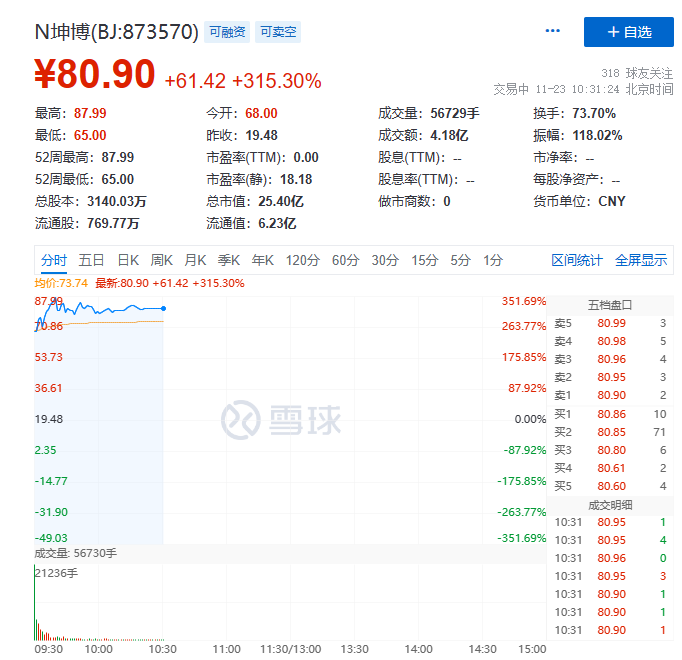Click the current price ¥80.90
The height and width of the screenshot is (660, 682).
94,74
